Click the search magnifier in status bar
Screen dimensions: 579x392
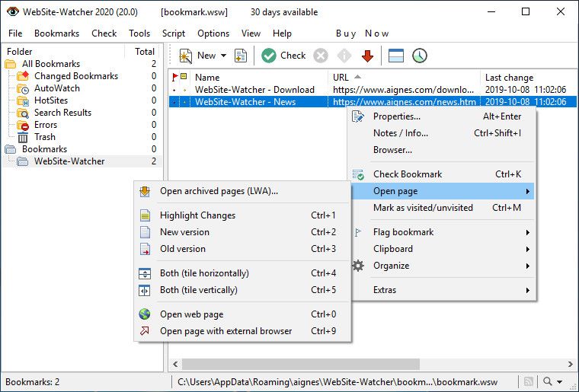[548, 381]
